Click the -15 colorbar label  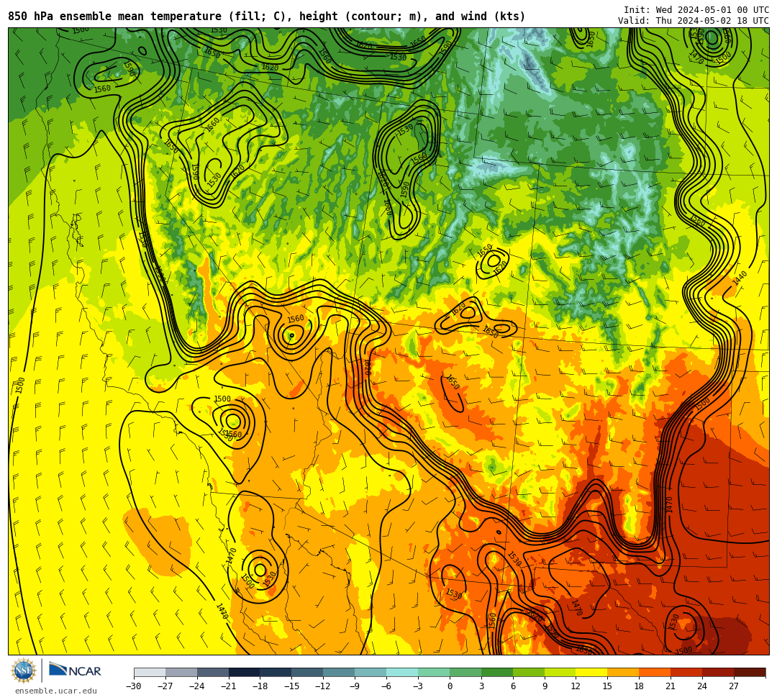coord(292,686)
